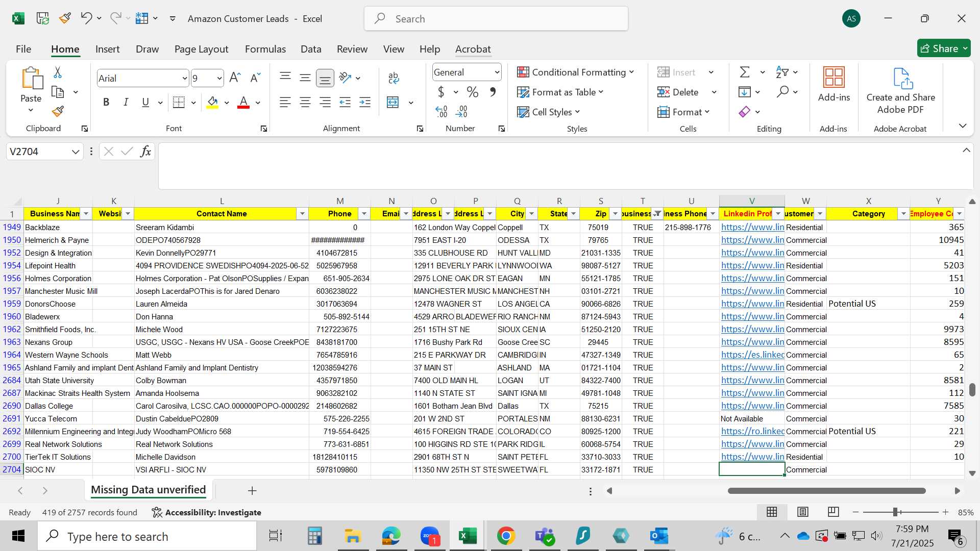Viewport: 980px width, 551px height.
Task: Toggle Italic formatting
Action: pos(126,102)
